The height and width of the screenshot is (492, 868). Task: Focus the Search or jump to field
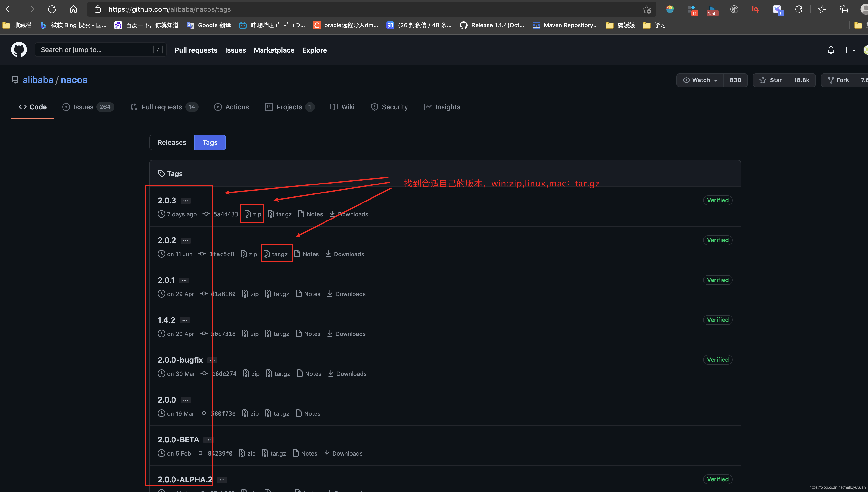pyautogui.click(x=100, y=50)
